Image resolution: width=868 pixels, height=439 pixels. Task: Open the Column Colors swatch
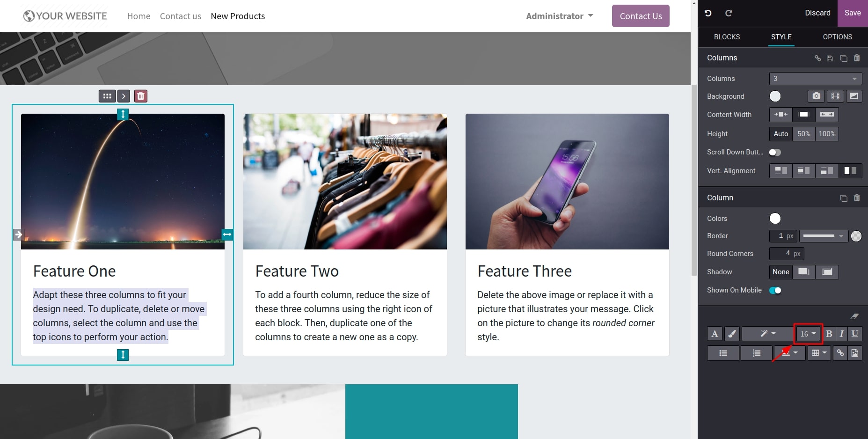[x=775, y=218]
